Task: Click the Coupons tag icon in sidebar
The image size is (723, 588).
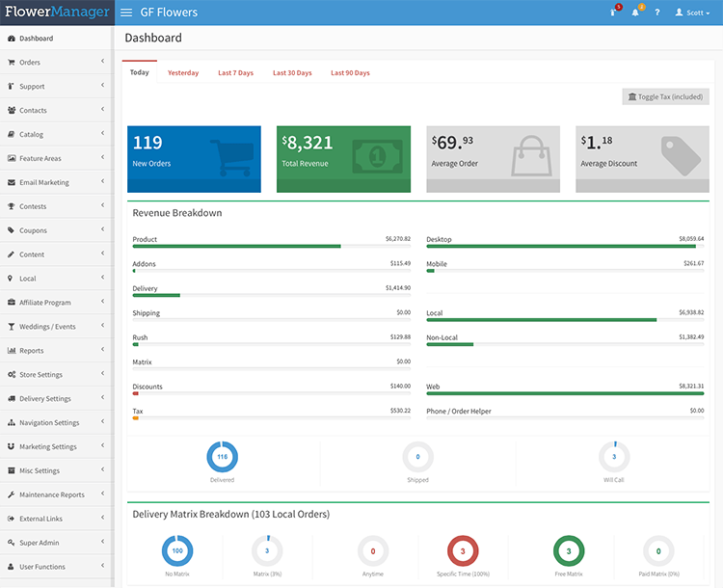Action: [11, 230]
